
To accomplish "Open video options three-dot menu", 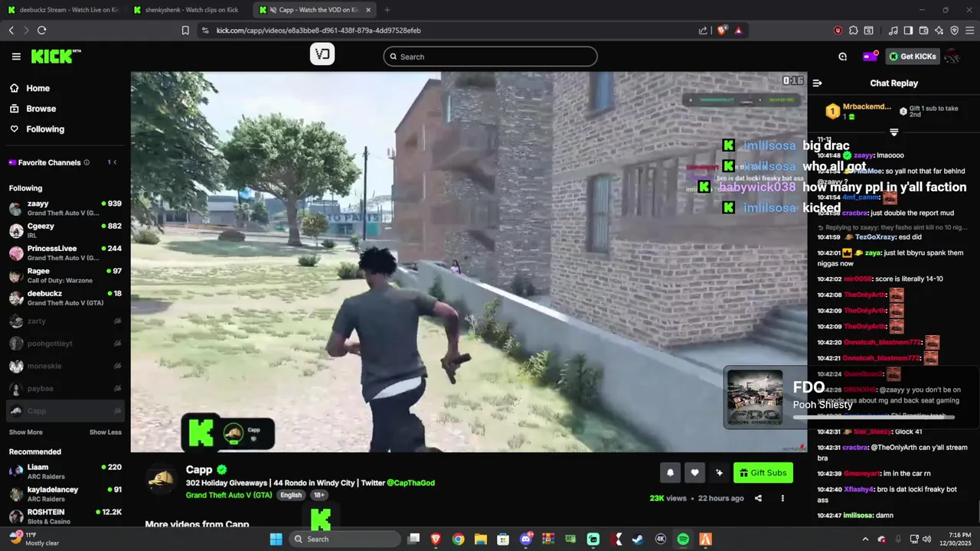I will 782,498.
